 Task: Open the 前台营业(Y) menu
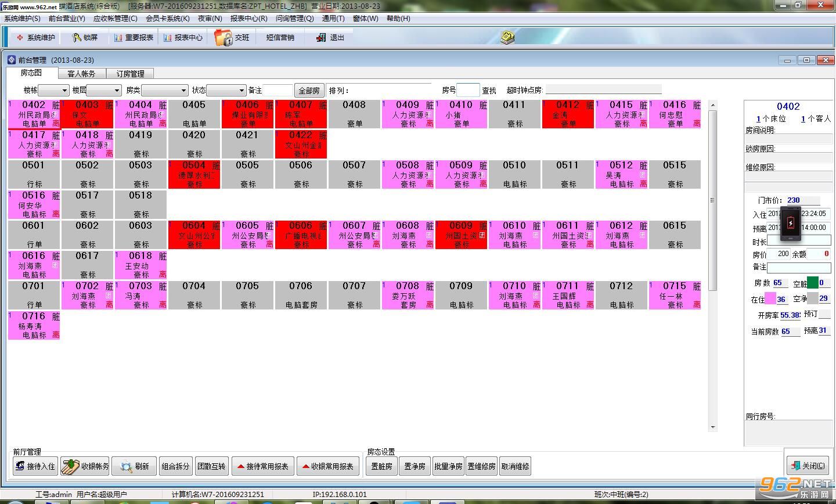67,18
